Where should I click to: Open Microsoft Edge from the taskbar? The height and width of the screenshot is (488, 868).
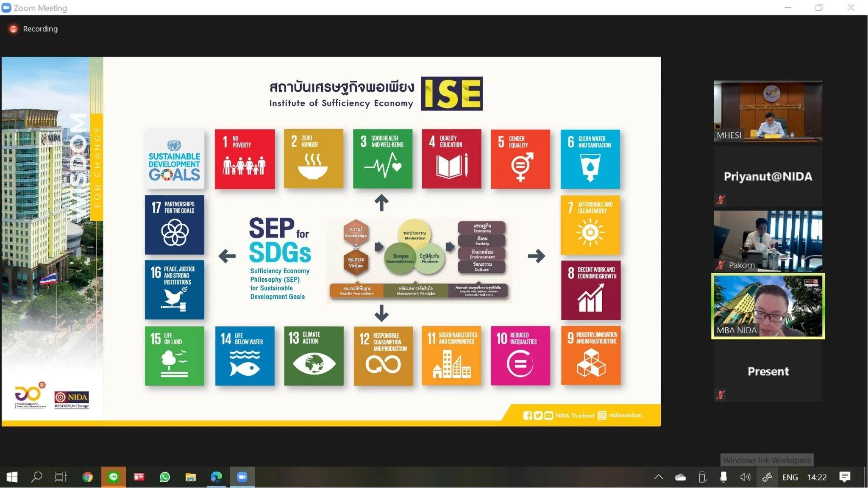(216, 477)
